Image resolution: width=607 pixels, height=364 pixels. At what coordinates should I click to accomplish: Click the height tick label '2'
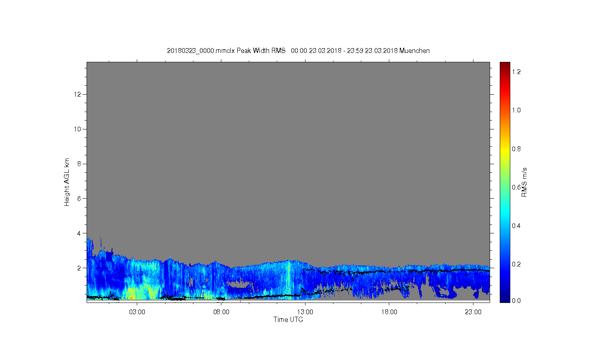point(80,268)
